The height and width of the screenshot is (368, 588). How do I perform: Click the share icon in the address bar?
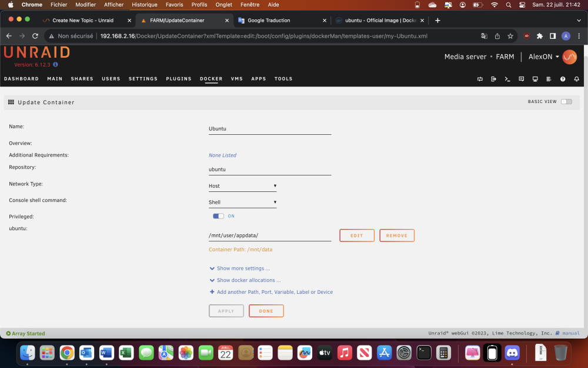497,36
